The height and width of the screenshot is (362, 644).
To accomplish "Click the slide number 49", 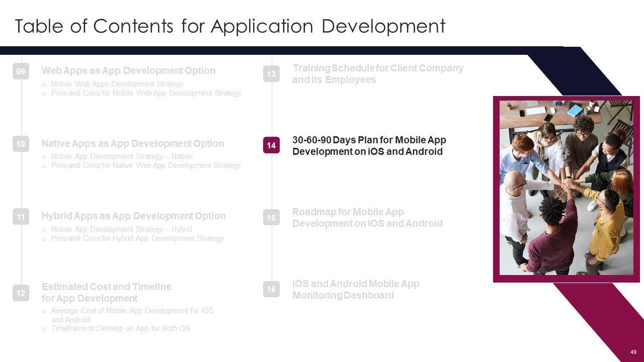I will [x=633, y=352].
